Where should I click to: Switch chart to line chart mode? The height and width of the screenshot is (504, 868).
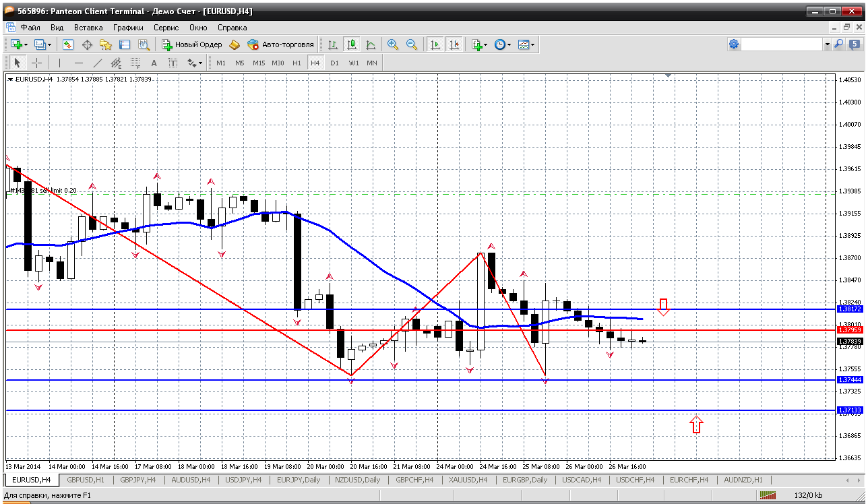(370, 44)
